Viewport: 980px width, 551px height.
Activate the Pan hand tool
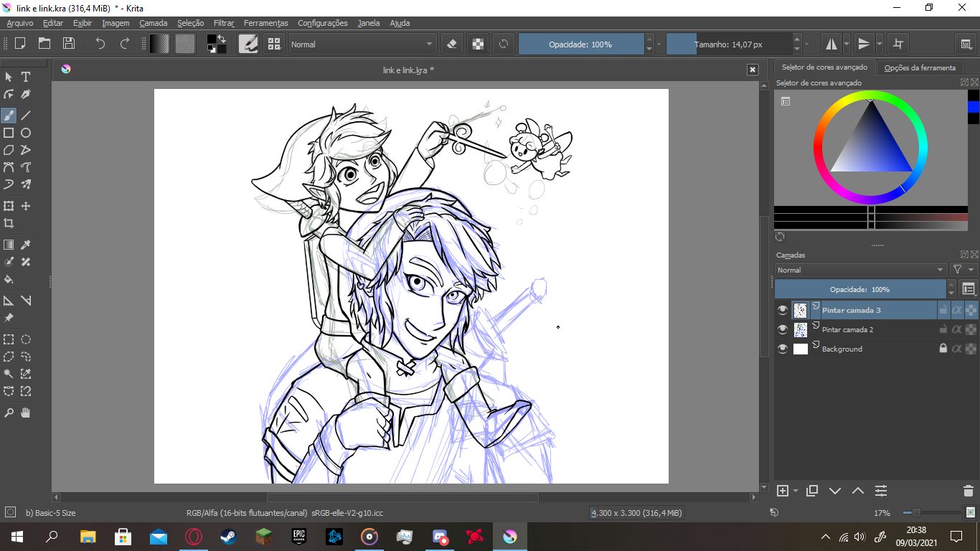[x=26, y=413]
